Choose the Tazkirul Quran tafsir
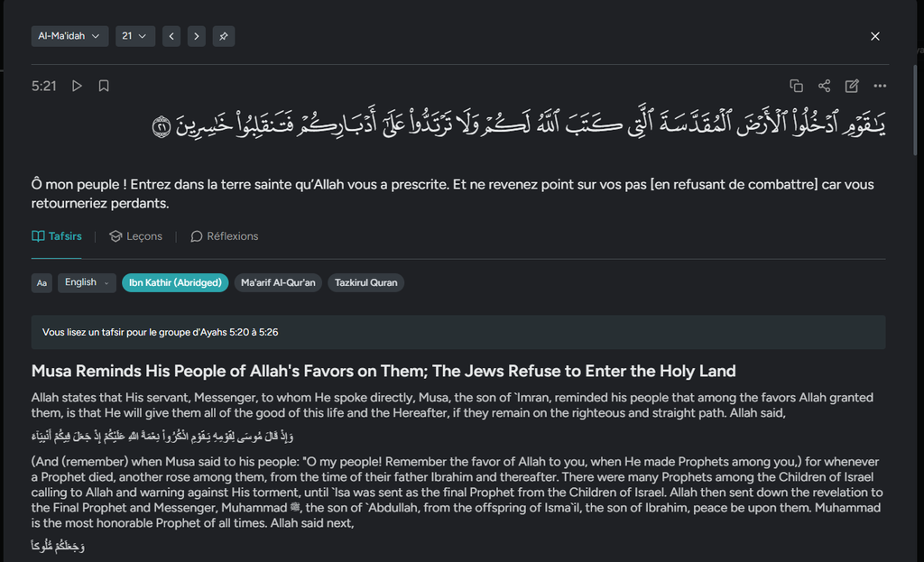 (365, 282)
